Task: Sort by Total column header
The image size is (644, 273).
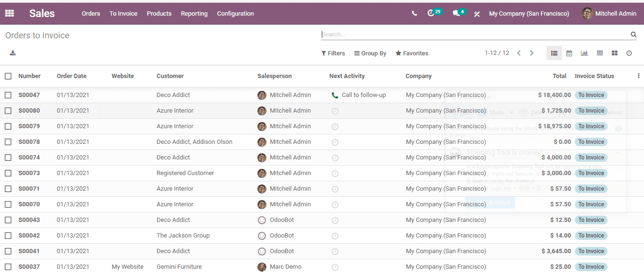Action: click(559, 76)
